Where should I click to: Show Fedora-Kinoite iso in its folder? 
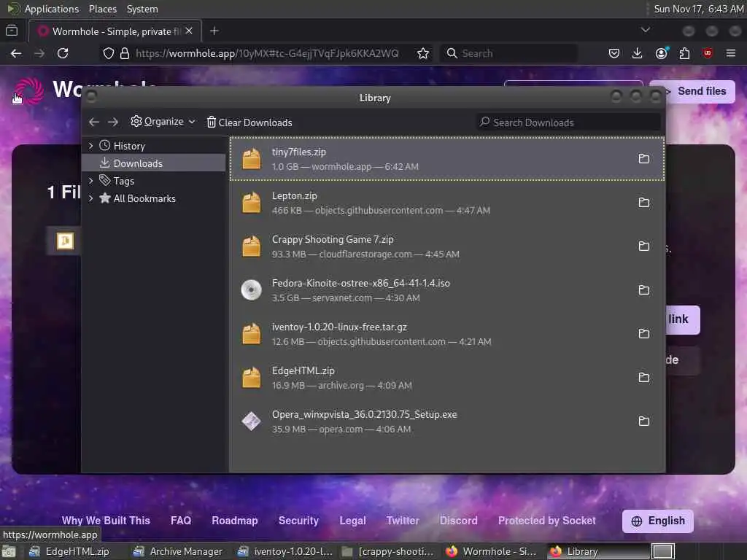tap(643, 290)
